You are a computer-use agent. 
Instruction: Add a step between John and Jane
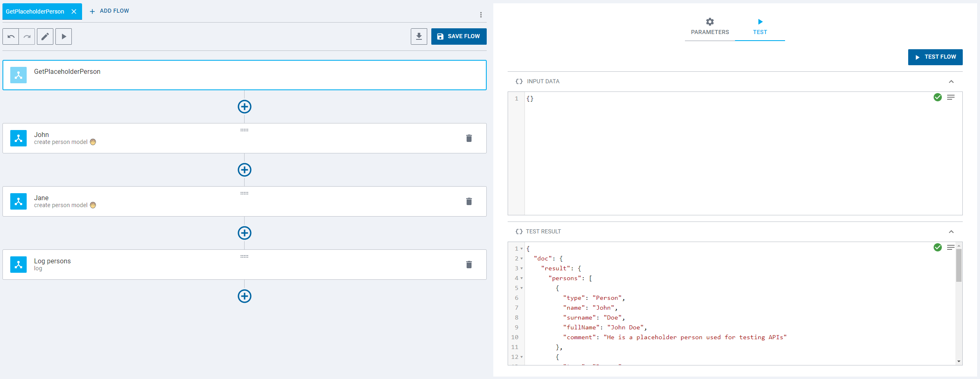click(x=245, y=170)
